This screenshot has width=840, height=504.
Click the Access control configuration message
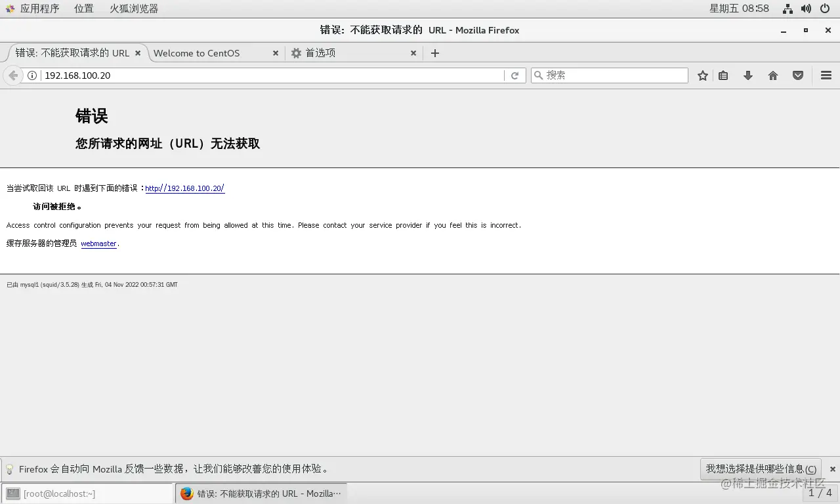264,225
